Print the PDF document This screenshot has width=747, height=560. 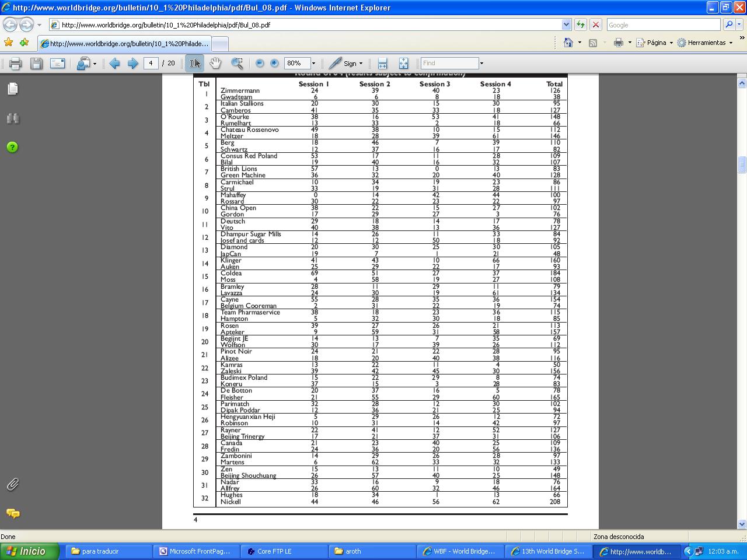[x=15, y=64]
